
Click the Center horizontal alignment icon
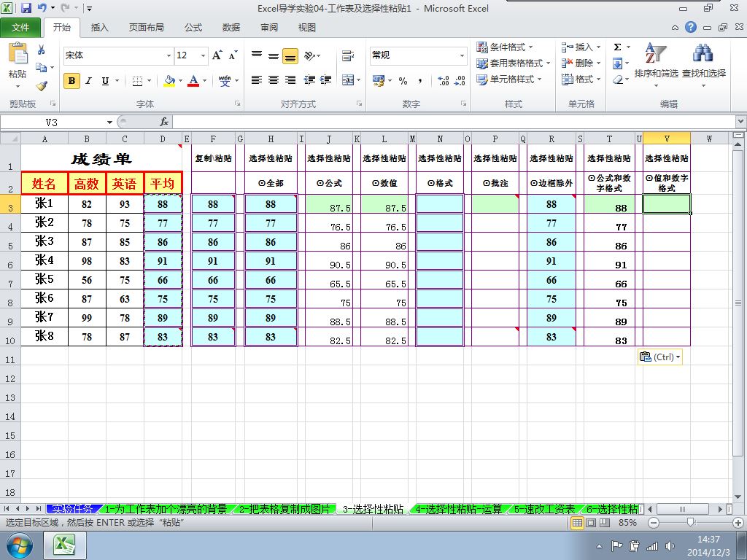tap(274, 80)
